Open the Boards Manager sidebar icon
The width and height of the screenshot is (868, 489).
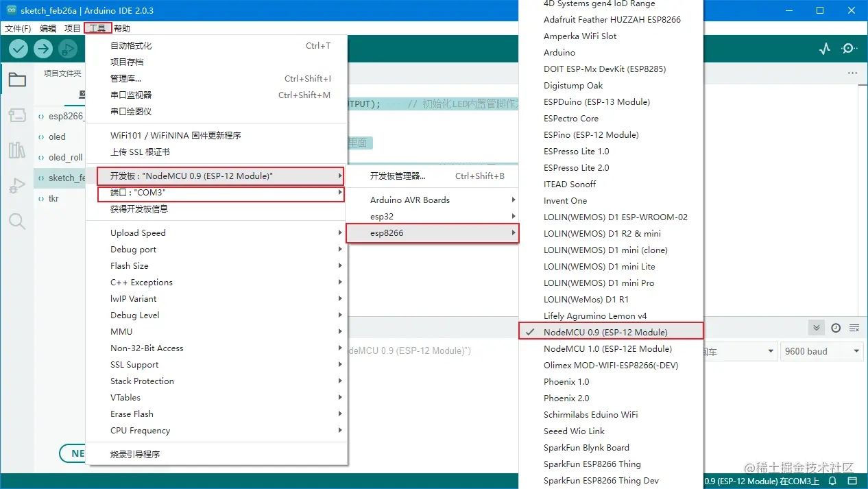pos(17,115)
